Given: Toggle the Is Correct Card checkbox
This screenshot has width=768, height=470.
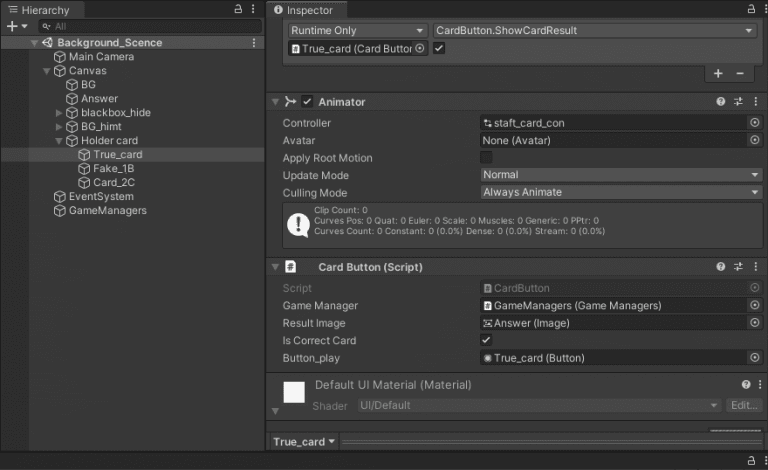Looking at the screenshot, I should click(x=486, y=340).
